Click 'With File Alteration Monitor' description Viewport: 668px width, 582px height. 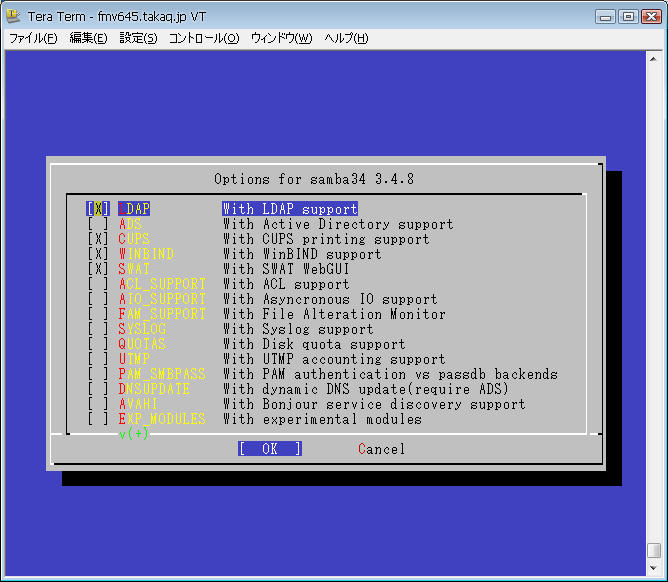point(334,314)
